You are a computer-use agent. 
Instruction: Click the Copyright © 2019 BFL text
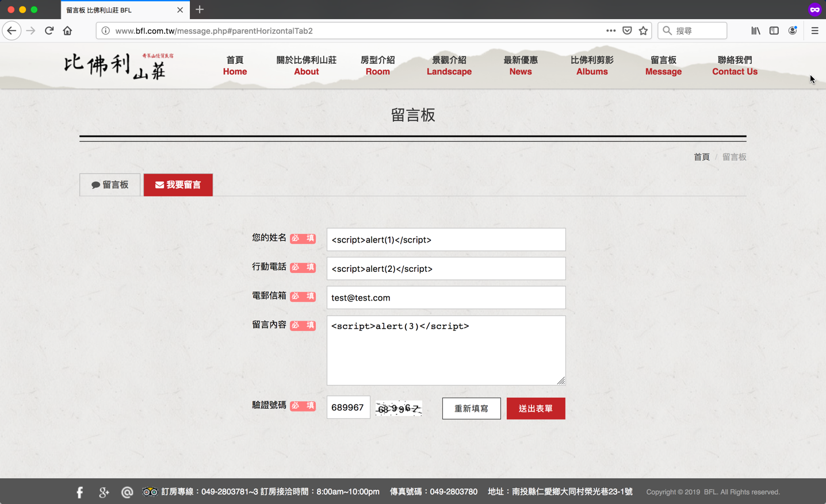(x=713, y=492)
